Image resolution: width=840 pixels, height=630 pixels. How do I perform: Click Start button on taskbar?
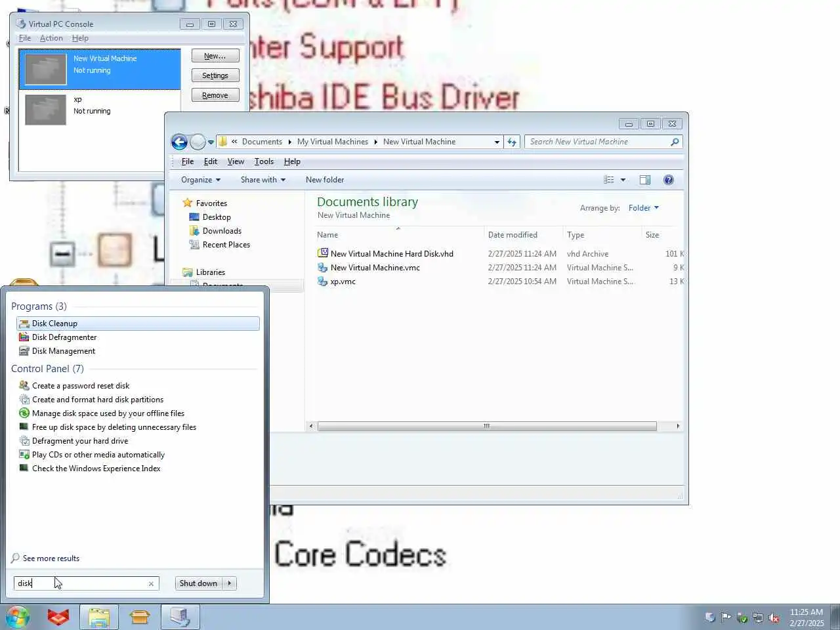click(18, 618)
